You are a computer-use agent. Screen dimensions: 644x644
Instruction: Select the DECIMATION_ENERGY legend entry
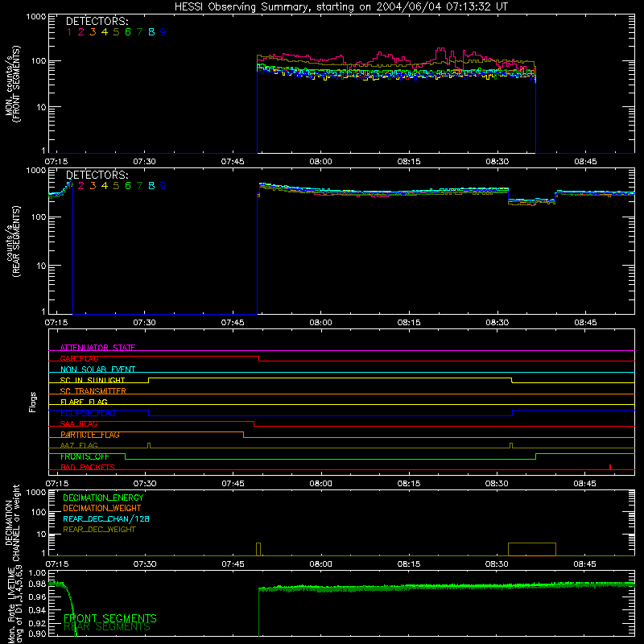tap(103, 497)
